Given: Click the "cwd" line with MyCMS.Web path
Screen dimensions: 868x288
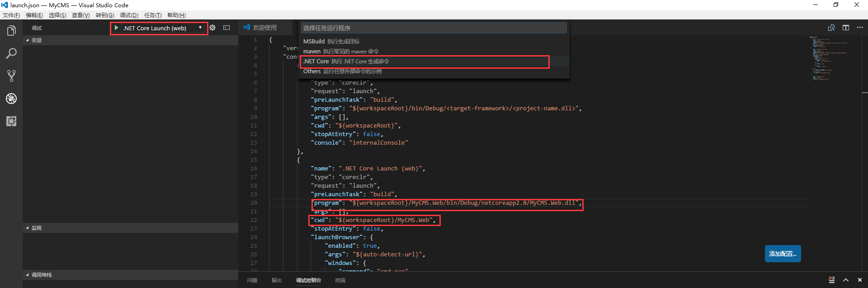Looking at the screenshot, I should [x=373, y=220].
